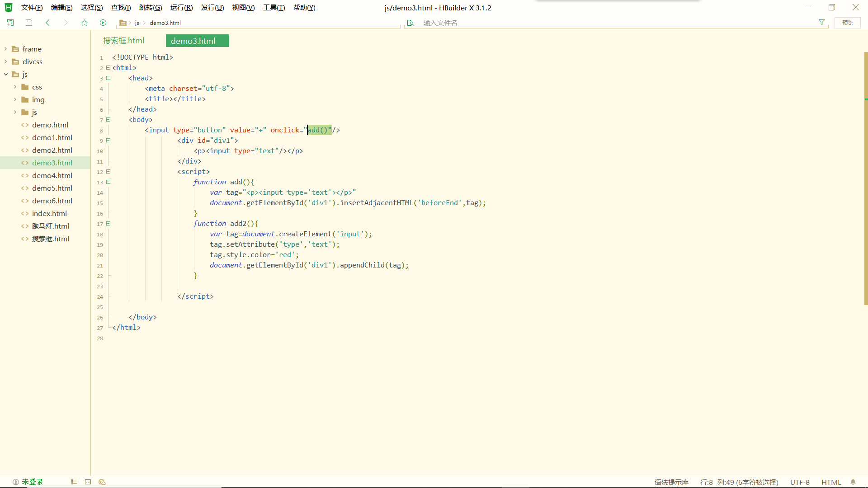
Task: Fold the script block at line 12
Action: [x=108, y=172]
